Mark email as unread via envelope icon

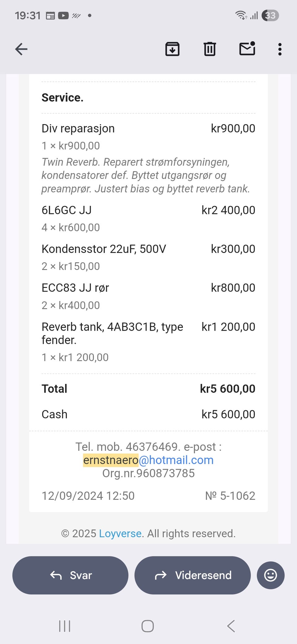tap(247, 48)
